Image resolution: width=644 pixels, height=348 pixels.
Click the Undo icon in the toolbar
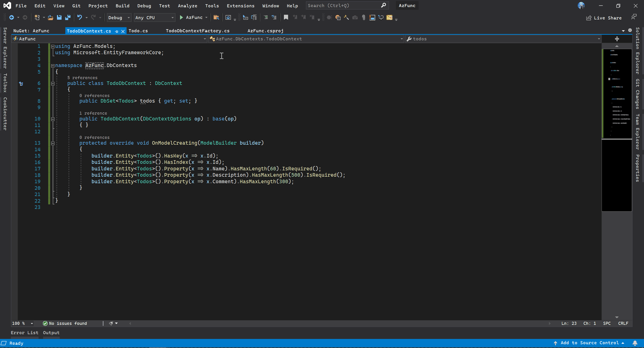(x=80, y=17)
